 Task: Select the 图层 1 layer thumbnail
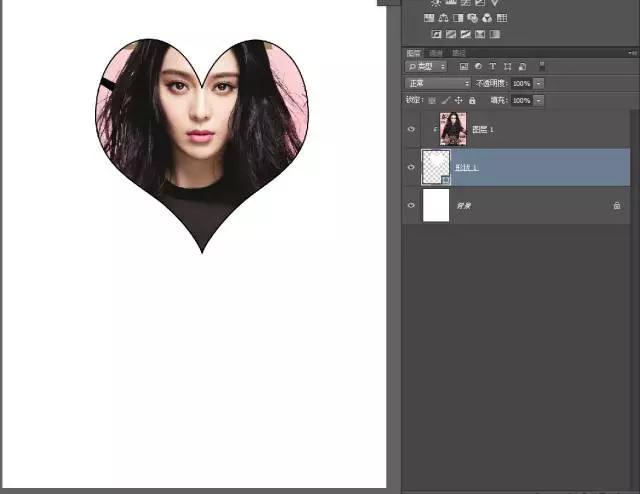[x=453, y=130]
